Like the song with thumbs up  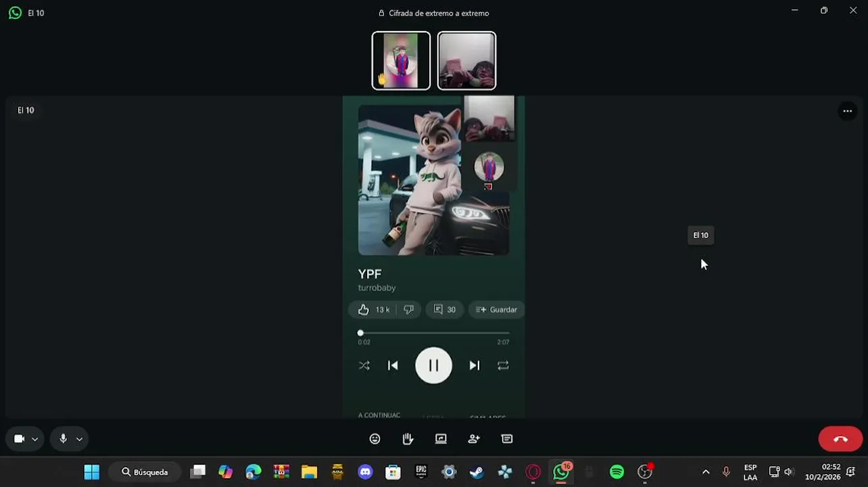tap(364, 309)
